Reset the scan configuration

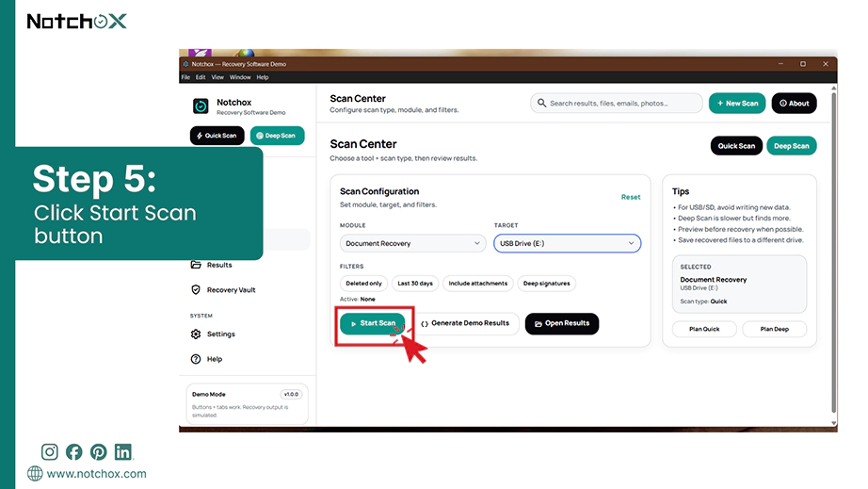click(631, 197)
